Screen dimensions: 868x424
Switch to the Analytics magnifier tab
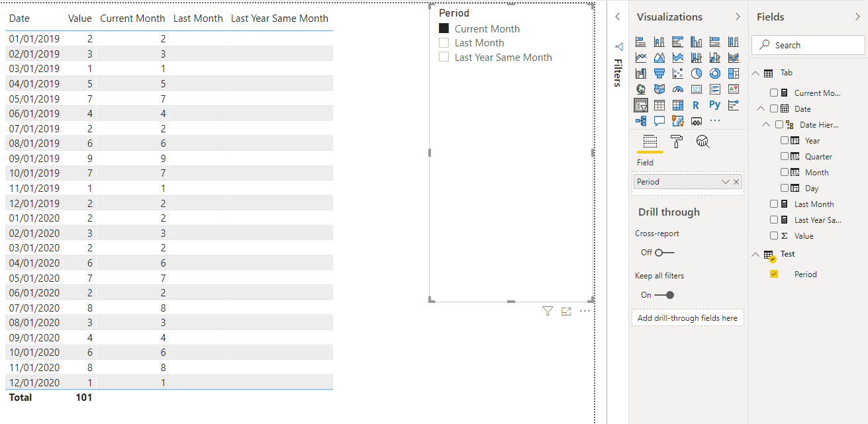point(702,141)
